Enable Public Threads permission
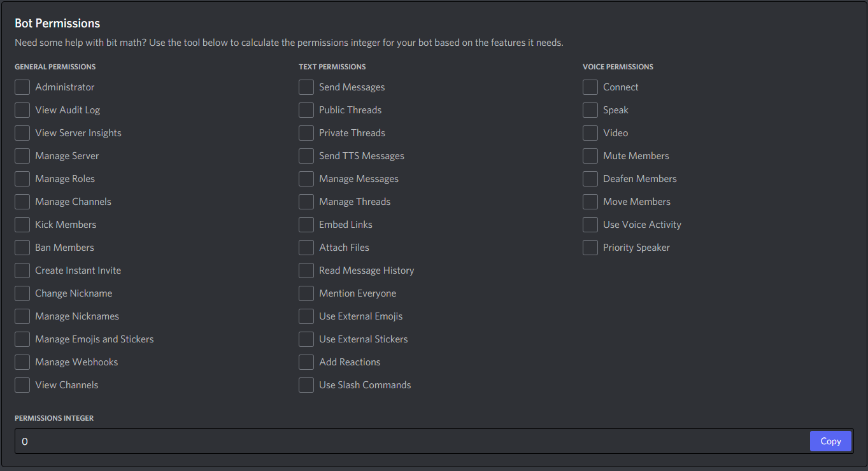Viewport: 868px width, 471px height. point(306,109)
